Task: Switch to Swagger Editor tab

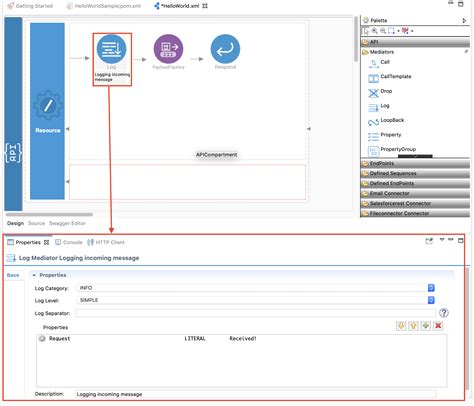Action: [67, 223]
